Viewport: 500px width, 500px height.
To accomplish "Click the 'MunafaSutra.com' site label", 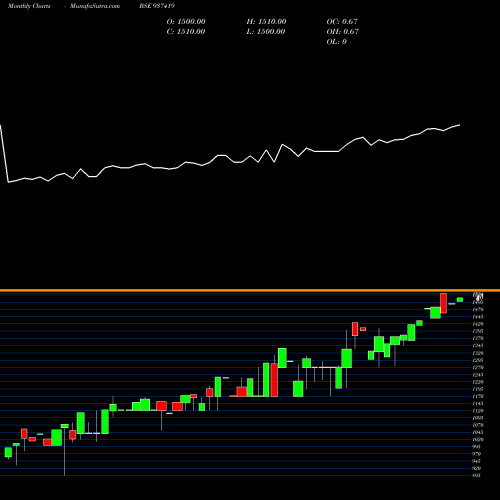I will [x=95, y=6].
